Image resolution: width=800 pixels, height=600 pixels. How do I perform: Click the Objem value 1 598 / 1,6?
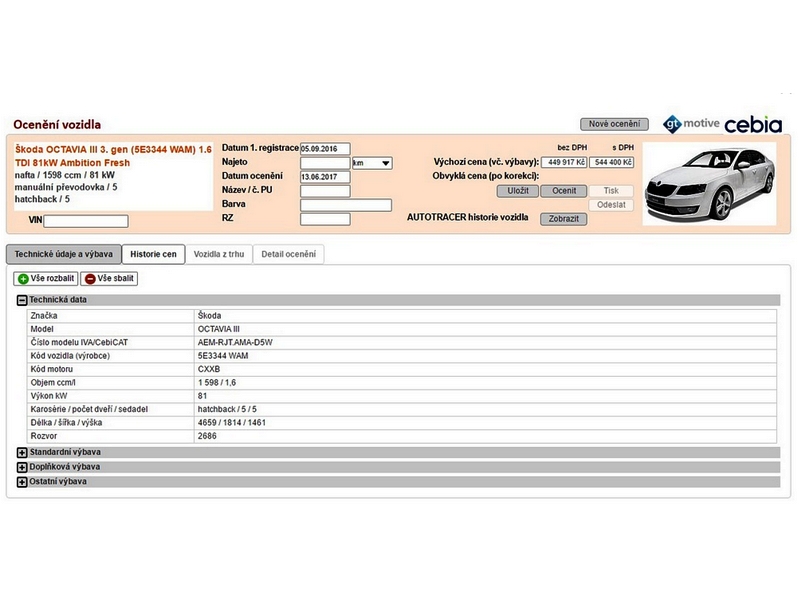(217, 383)
